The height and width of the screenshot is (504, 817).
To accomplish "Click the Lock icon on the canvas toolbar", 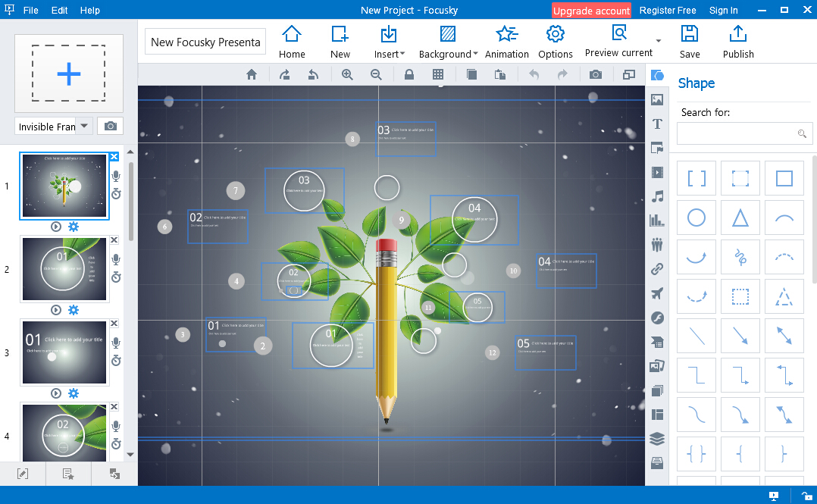I will 409,74.
